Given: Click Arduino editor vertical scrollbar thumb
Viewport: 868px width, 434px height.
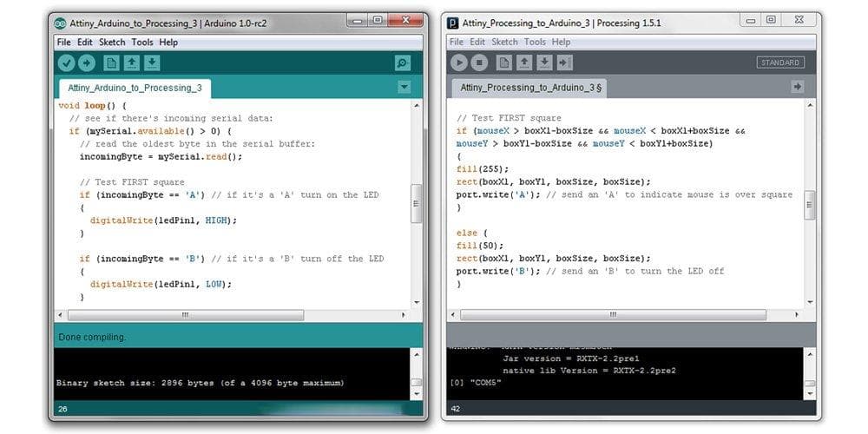Looking at the screenshot, I should click(x=417, y=203).
